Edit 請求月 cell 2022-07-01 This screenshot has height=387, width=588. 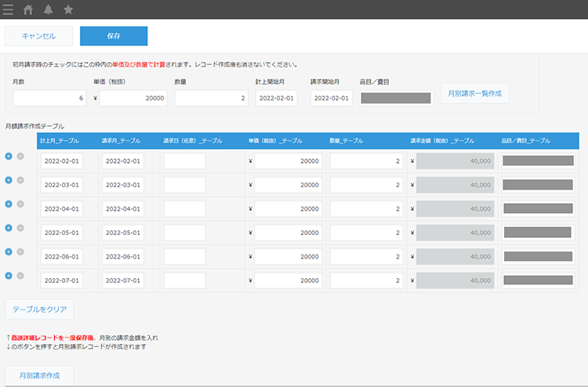tap(123, 280)
